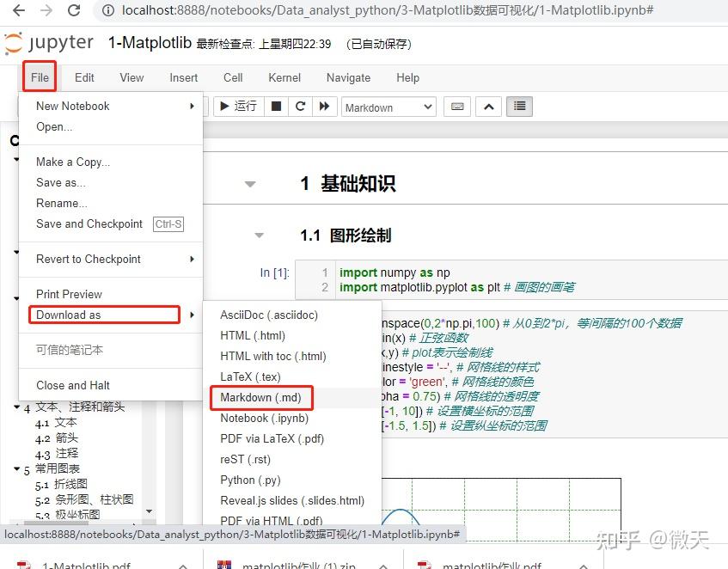Run the current cell with 运行 button
This screenshot has width=728, height=569.
coord(238,106)
